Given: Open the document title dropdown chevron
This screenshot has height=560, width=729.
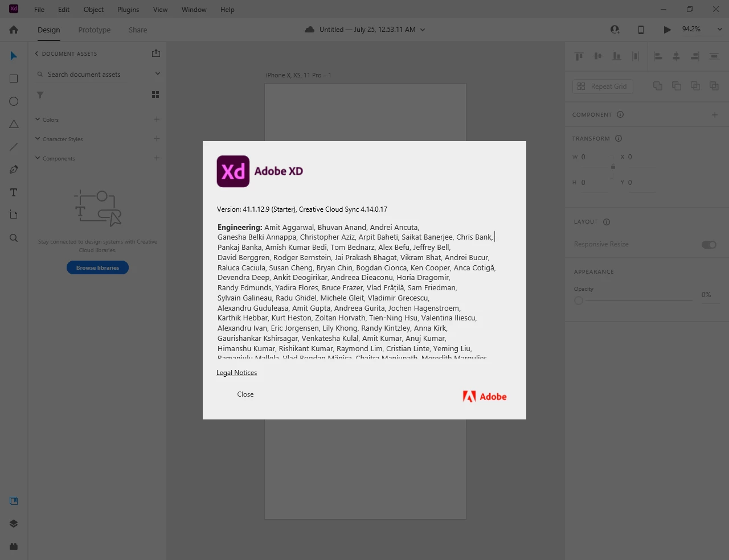Looking at the screenshot, I should [423, 30].
